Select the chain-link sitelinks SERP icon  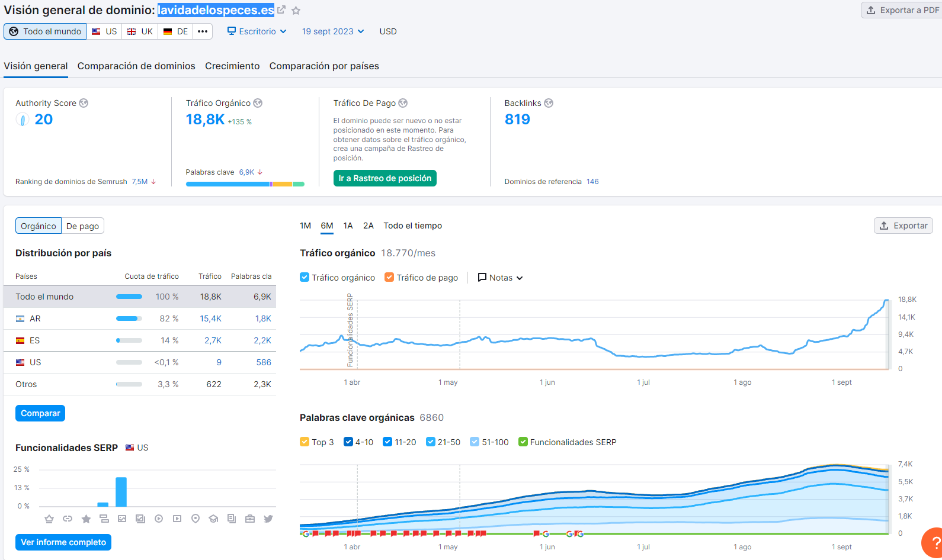[68, 519]
